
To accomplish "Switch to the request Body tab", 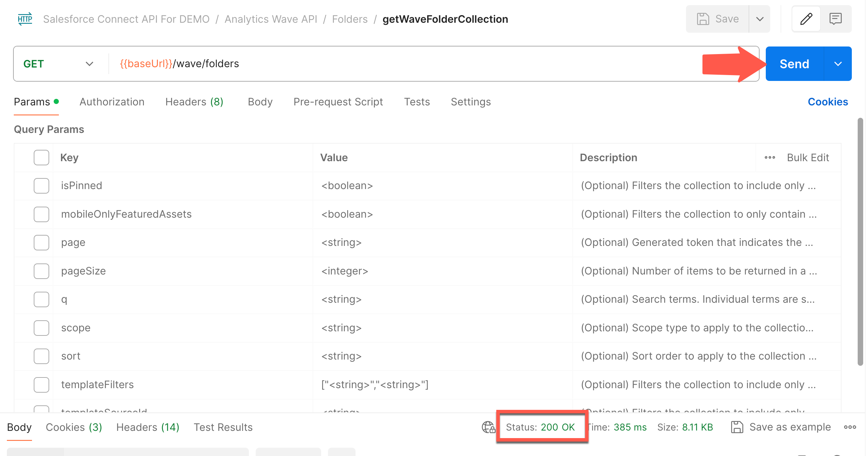I will tap(260, 102).
